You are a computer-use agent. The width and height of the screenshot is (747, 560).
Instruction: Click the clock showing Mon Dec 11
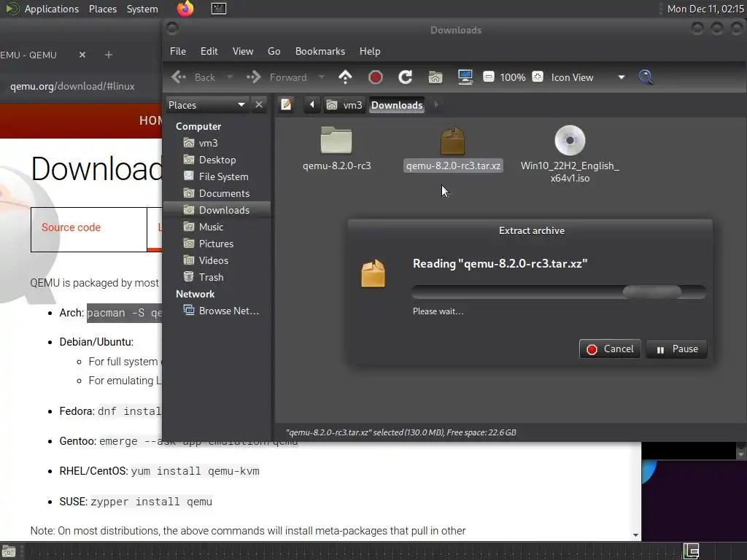[x=705, y=9]
